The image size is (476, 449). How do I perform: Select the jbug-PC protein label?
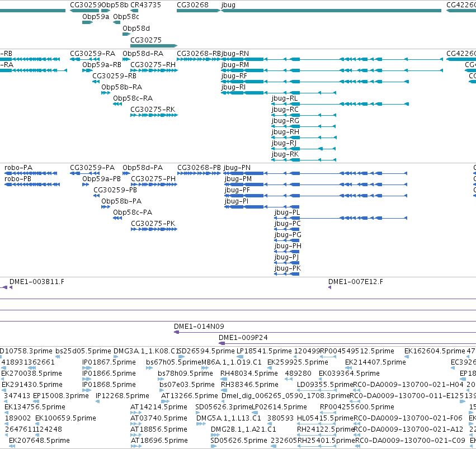(x=288, y=224)
